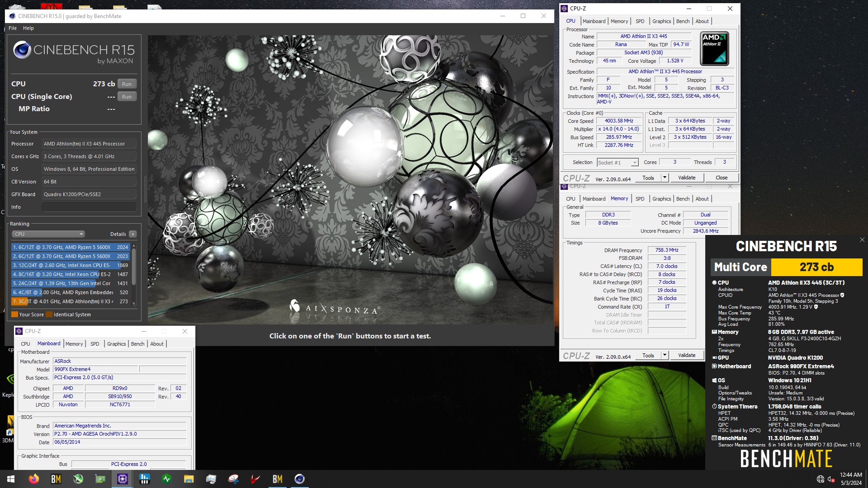
Task: Switch to the Cinebench taskbar icon
Action: [300, 479]
